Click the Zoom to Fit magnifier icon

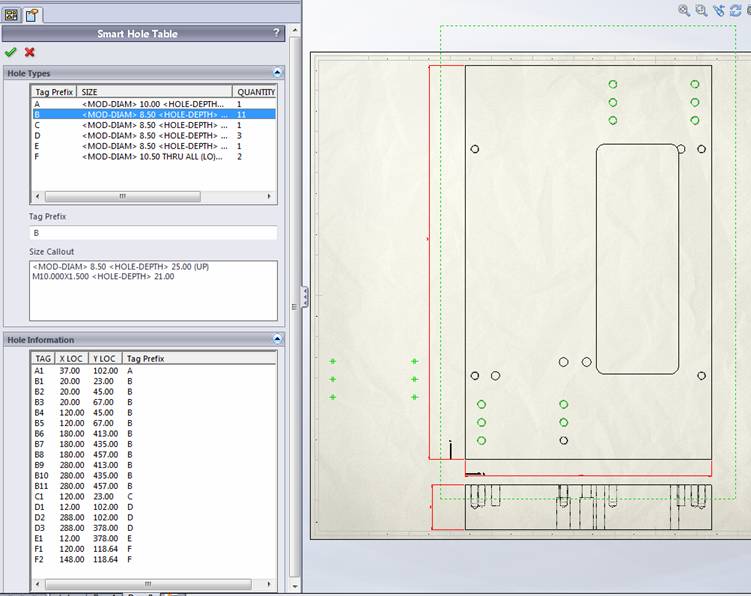684,10
